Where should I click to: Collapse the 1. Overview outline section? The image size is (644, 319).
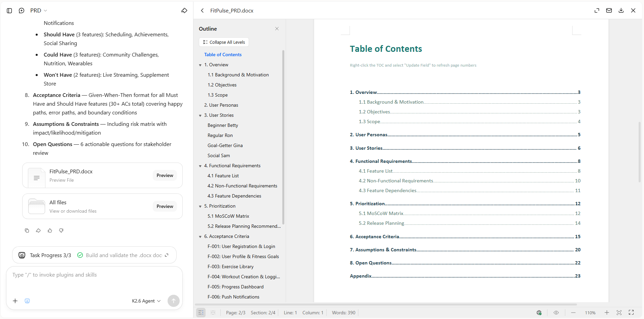200,65
